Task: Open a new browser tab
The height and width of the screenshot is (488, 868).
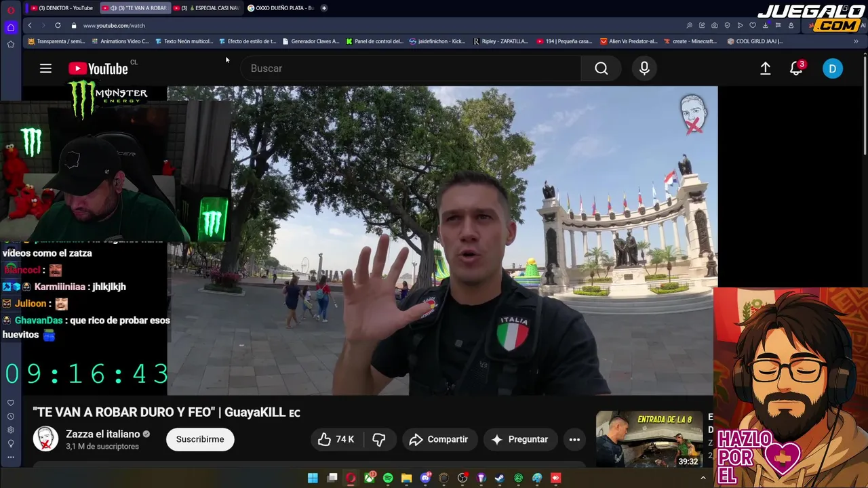Action: click(x=324, y=8)
